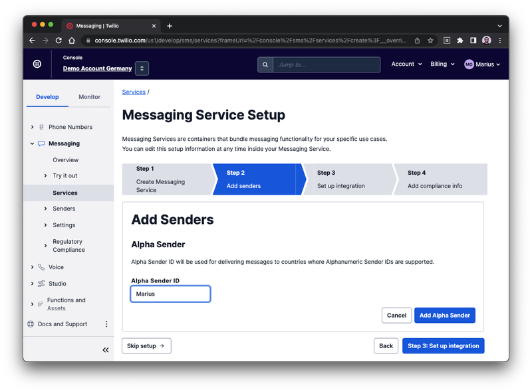The width and height of the screenshot is (532, 392).
Task: Open Studio via its sidebar icon
Action: (x=41, y=283)
